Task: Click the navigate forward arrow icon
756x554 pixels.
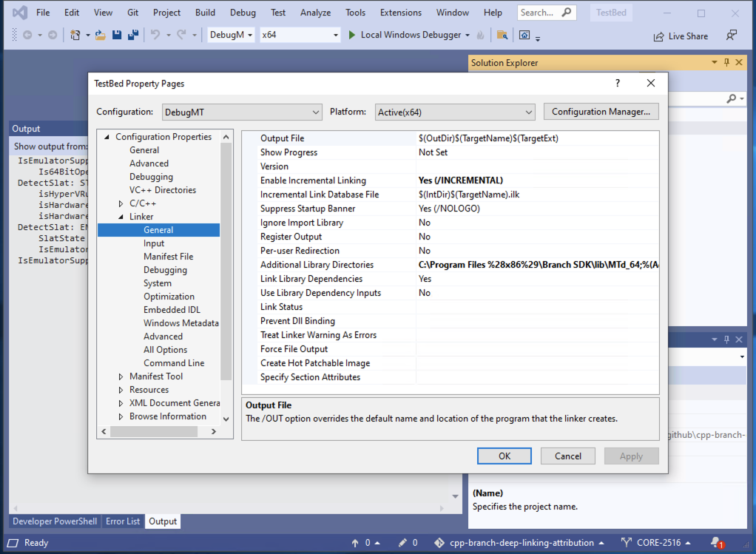Action: point(52,35)
